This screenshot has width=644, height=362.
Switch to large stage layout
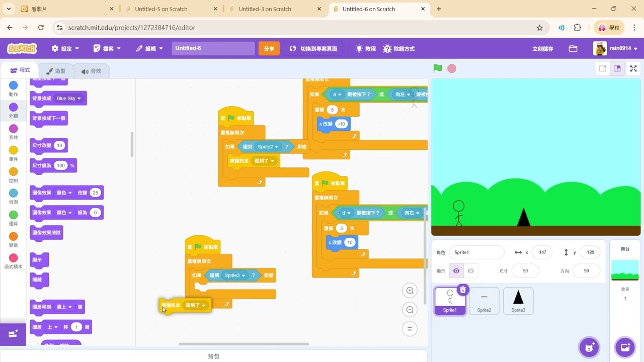coord(617,69)
